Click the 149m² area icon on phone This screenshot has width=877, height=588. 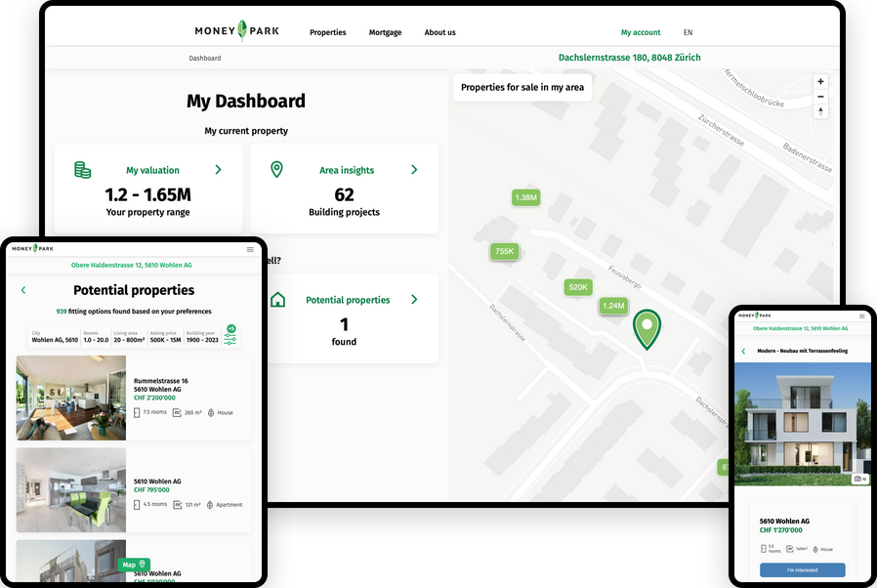point(790,549)
